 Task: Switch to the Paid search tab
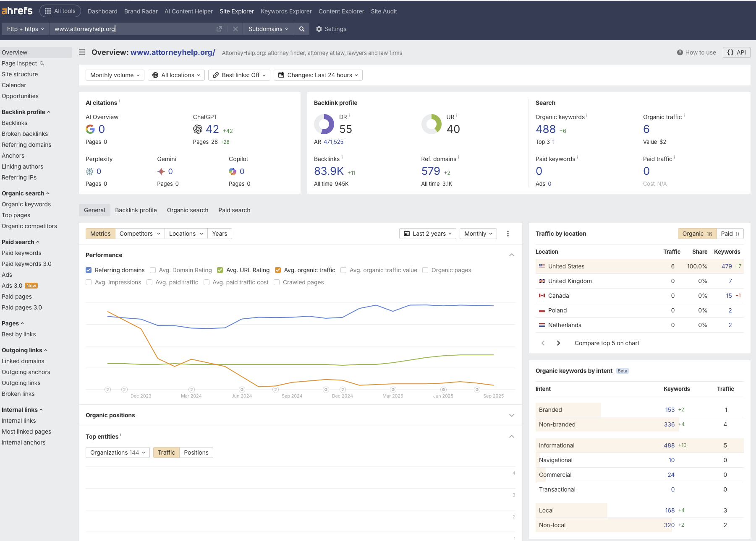coord(234,210)
